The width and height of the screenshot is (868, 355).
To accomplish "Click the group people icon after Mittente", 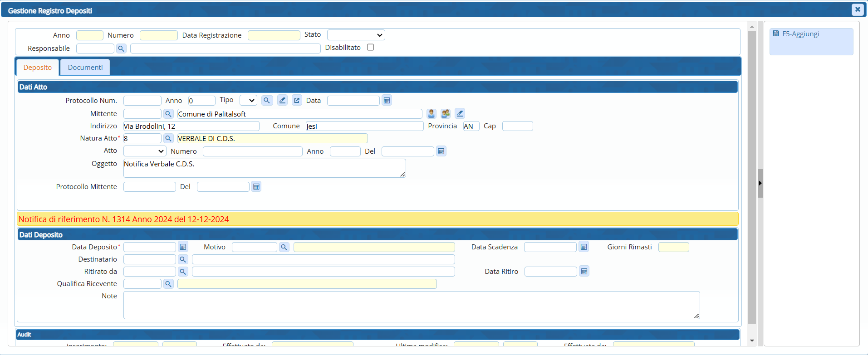I will click(x=446, y=114).
